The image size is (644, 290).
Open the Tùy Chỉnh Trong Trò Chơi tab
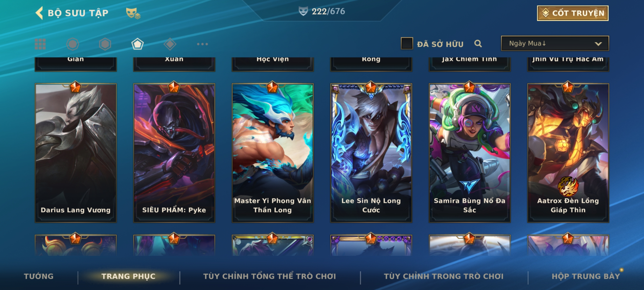pos(444,276)
